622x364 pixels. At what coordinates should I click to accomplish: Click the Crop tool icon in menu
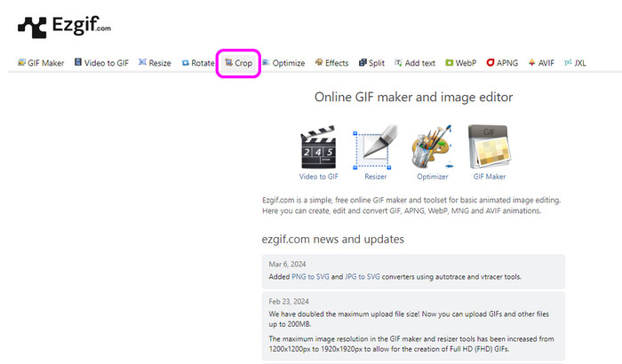point(229,62)
